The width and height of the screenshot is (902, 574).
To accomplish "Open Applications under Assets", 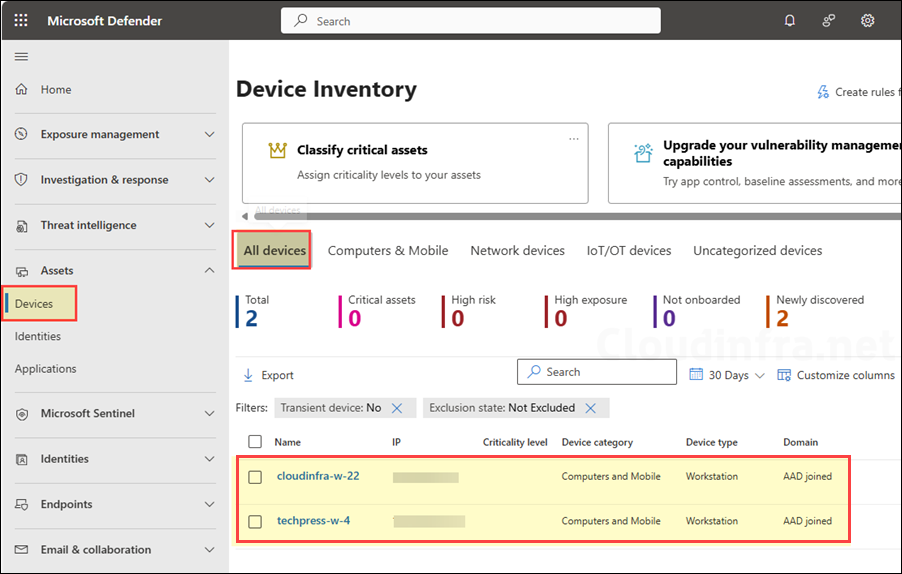I will [x=45, y=369].
